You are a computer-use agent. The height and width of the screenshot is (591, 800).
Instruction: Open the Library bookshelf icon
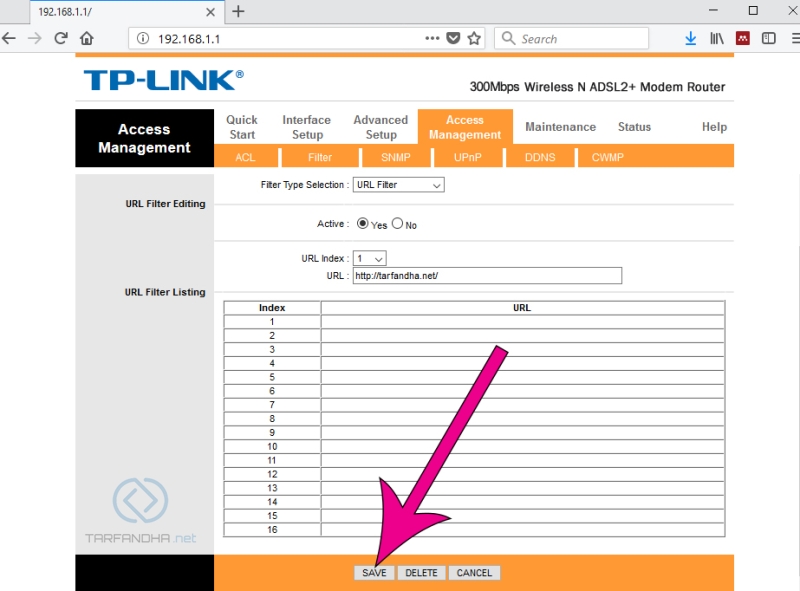[716, 38]
